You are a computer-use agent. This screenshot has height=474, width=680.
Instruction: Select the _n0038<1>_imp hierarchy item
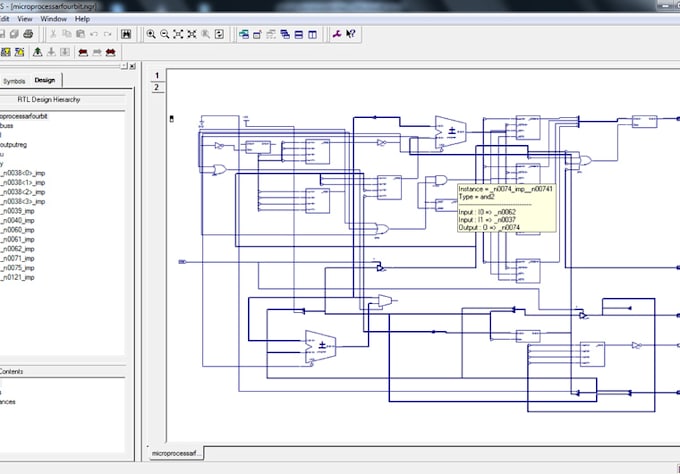[x=23, y=183]
